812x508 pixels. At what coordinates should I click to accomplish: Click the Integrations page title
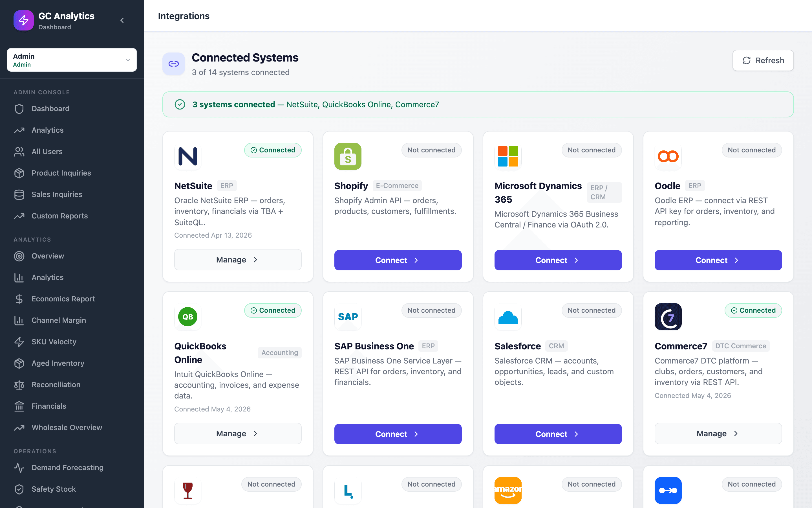[x=184, y=16]
